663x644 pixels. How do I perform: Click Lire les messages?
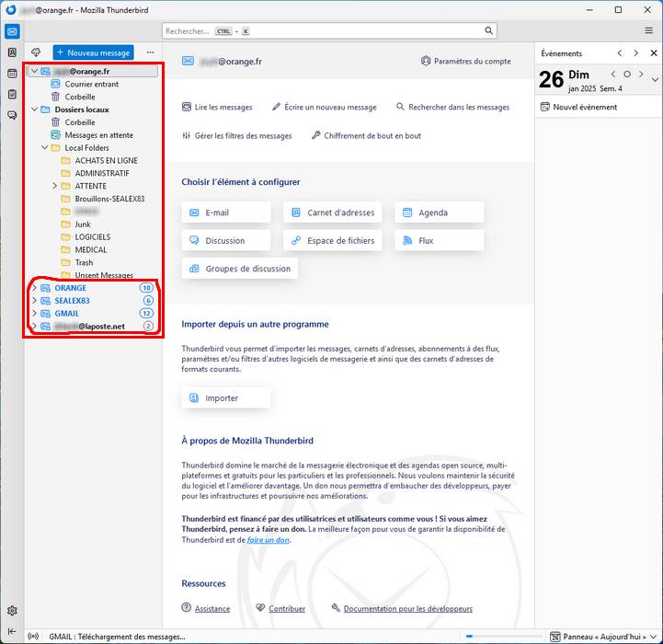[x=217, y=107]
